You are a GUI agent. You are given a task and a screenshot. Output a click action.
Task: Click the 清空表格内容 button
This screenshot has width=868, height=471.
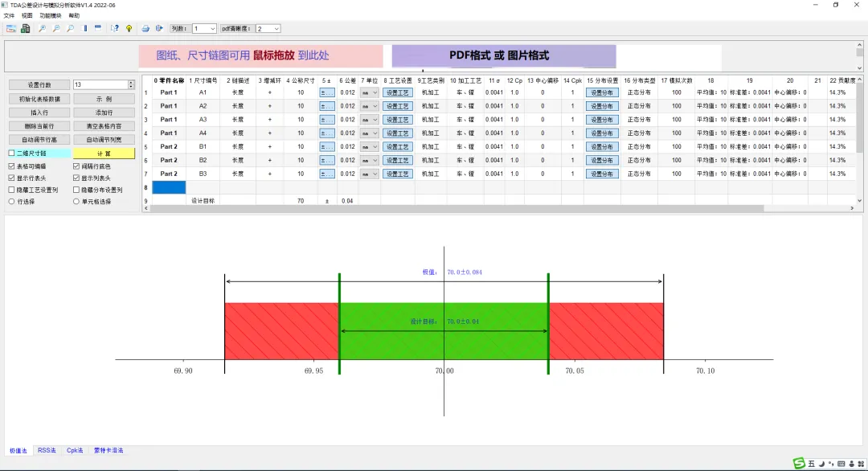pyautogui.click(x=104, y=126)
